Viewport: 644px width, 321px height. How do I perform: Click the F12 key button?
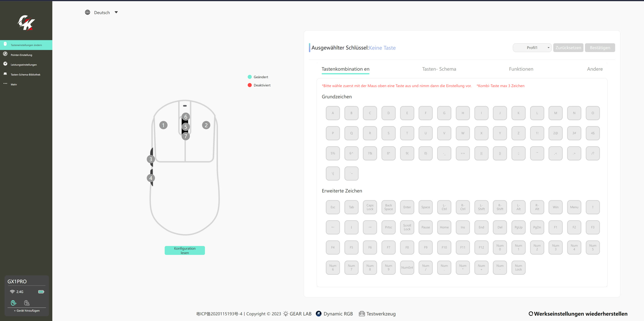point(481,248)
